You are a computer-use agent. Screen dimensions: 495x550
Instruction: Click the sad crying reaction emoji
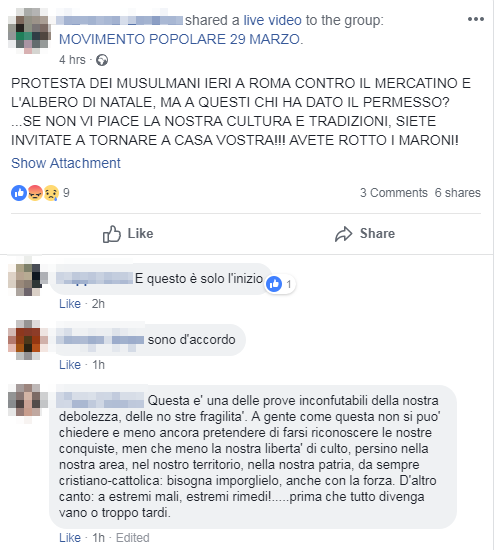[51, 193]
